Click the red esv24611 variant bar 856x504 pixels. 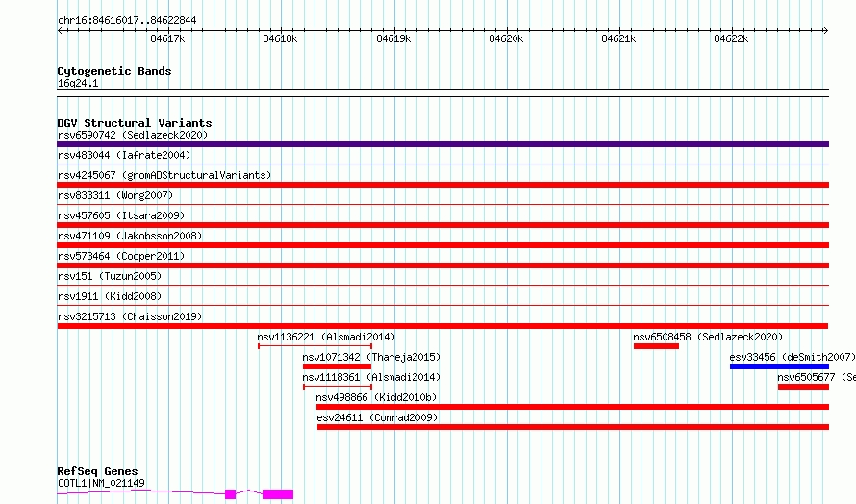tap(573, 427)
